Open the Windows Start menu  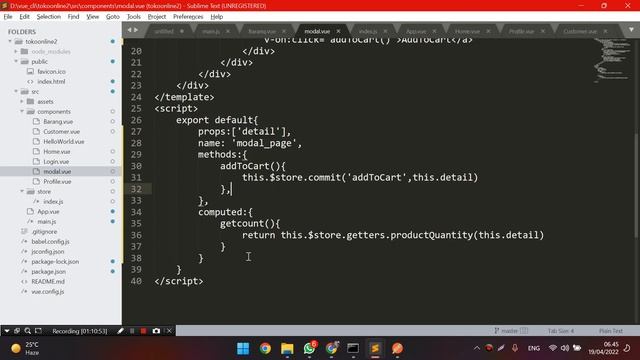(x=243, y=349)
